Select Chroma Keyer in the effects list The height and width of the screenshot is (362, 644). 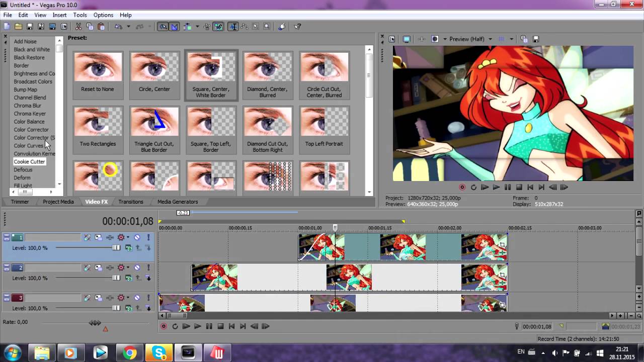(30, 114)
